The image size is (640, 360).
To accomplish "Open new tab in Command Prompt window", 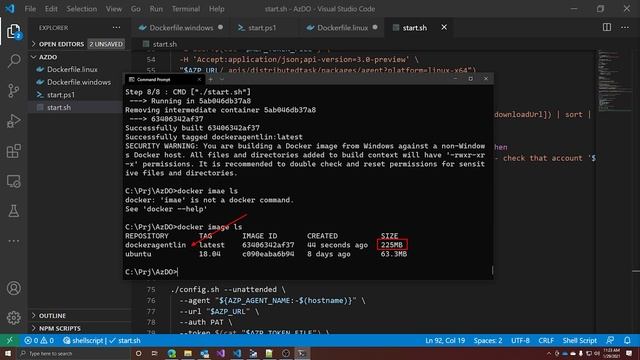I will [x=211, y=79].
